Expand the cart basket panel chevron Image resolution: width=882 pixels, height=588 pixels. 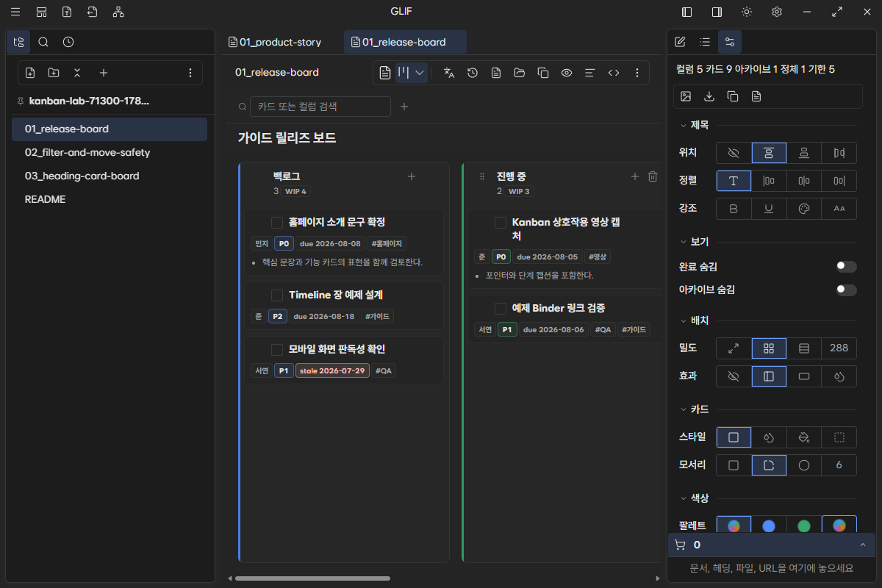click(863, 545)
